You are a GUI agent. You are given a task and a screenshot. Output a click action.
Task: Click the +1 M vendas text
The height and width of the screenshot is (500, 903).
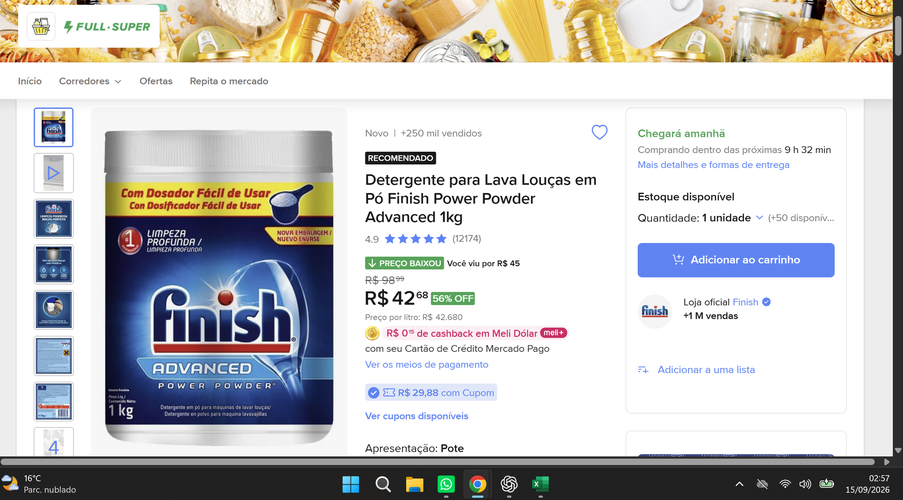[711, 316]
